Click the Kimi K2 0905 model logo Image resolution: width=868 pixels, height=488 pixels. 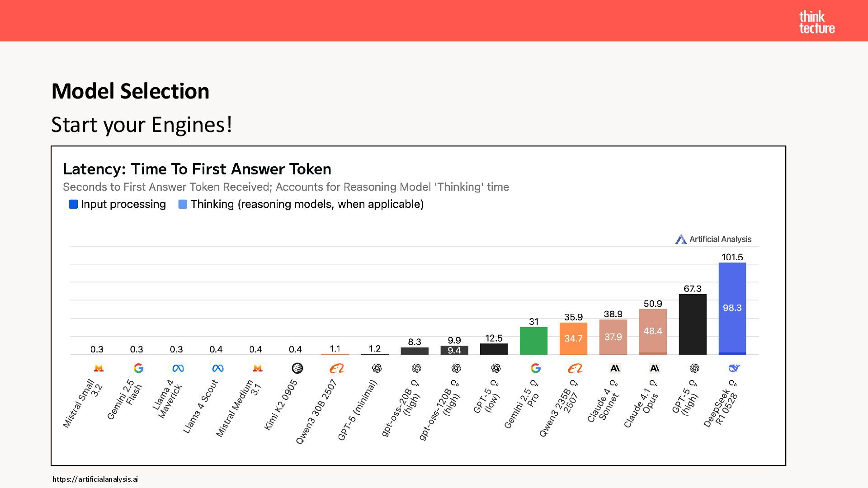point(297,368)
